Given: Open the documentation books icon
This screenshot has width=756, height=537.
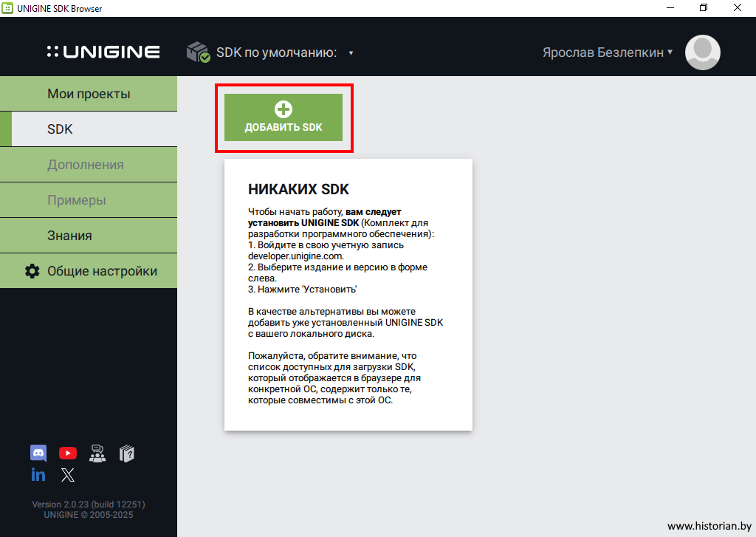Looking at the screenshot, I should (x=127, y=453).
